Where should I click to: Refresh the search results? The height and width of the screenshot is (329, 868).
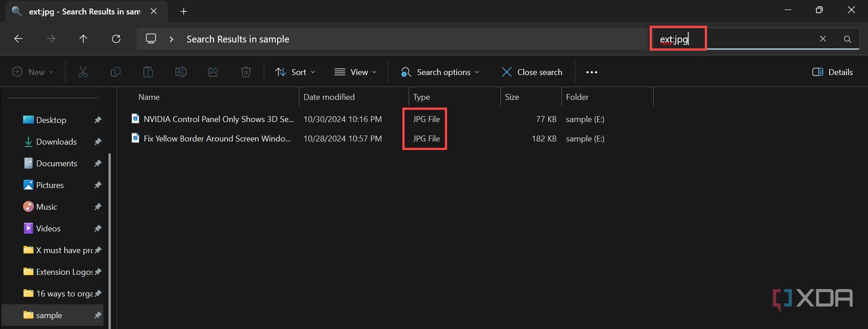coord(116,39)
